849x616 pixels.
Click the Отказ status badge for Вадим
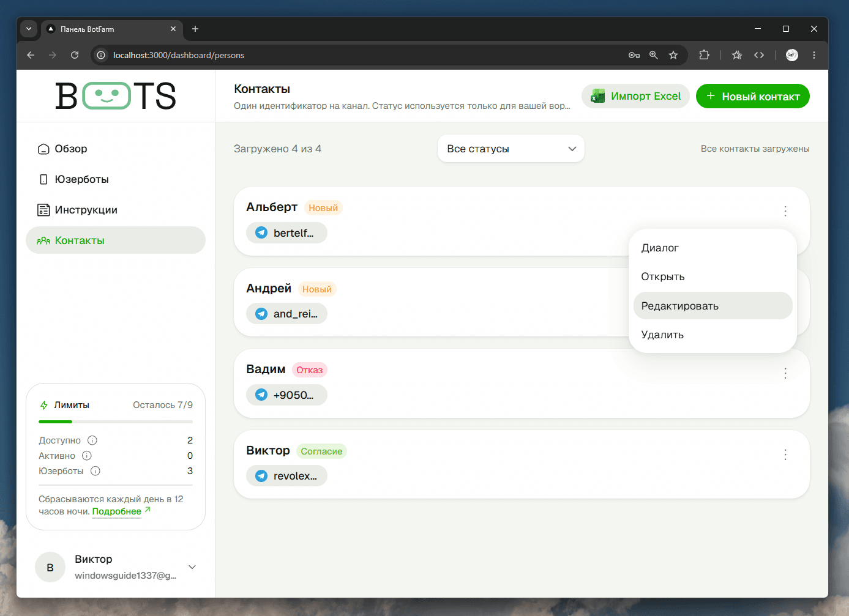310,370
